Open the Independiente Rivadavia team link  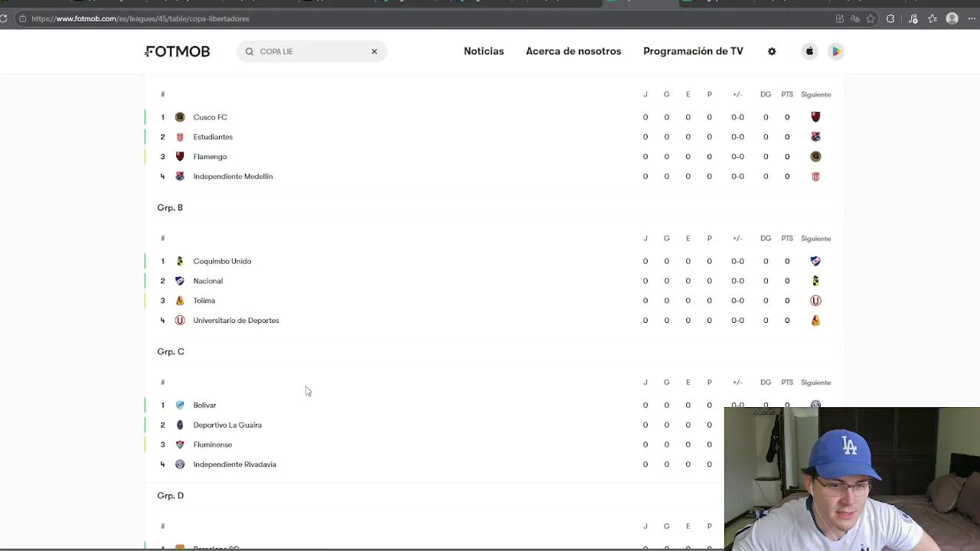click(234, 465)
